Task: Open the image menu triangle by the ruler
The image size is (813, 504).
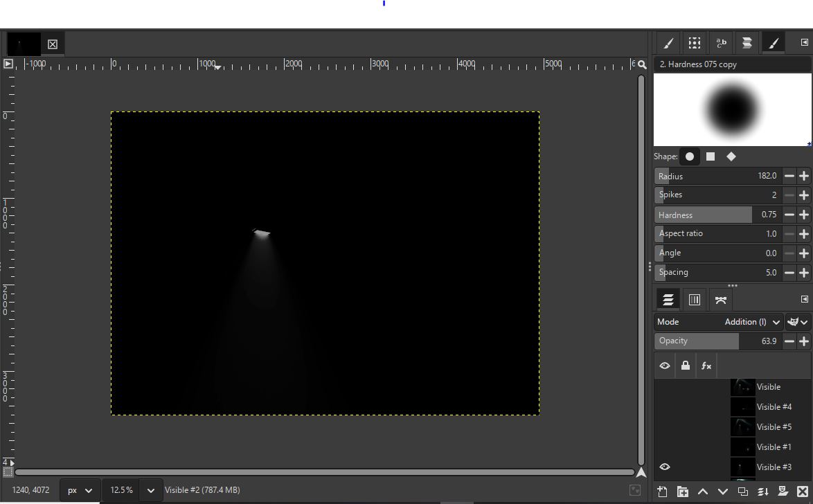Action: pyautogui.click(x=8, y=64)
